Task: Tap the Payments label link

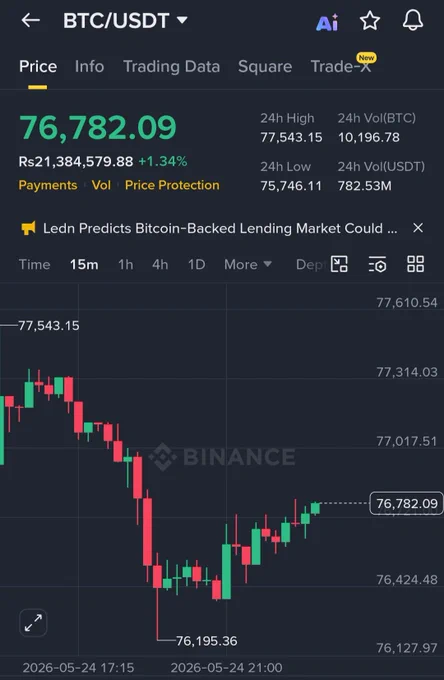Action: coord(48,185)
